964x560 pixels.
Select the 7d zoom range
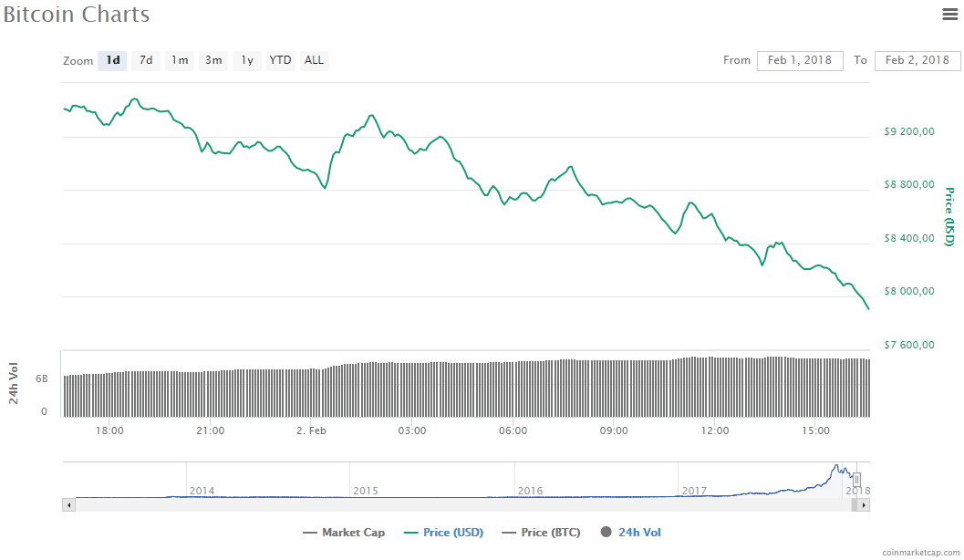[146, 61]
